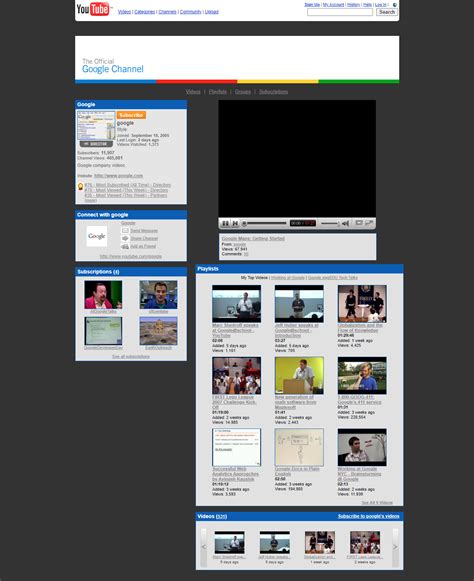Mute audio with the speaker icon

point(345,223)
